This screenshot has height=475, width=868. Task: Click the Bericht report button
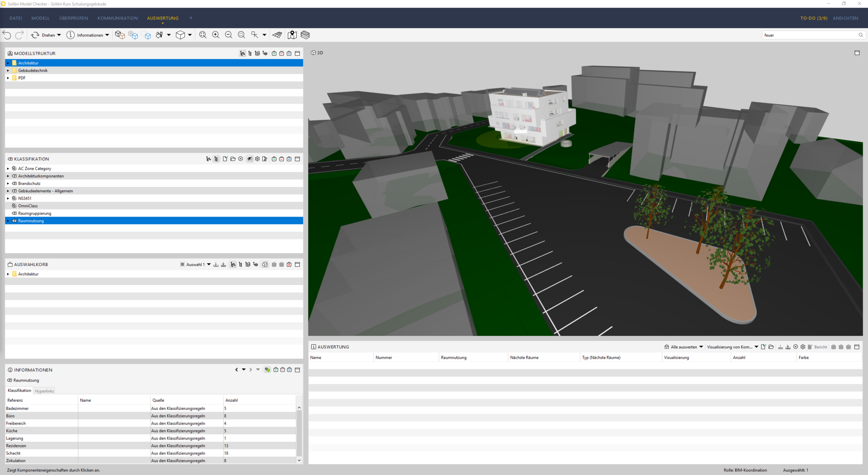(817, 347)
